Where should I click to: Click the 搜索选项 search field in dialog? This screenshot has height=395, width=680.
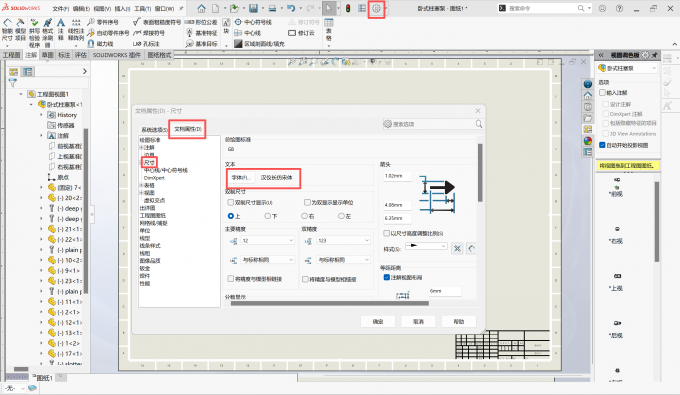(432, 124)
